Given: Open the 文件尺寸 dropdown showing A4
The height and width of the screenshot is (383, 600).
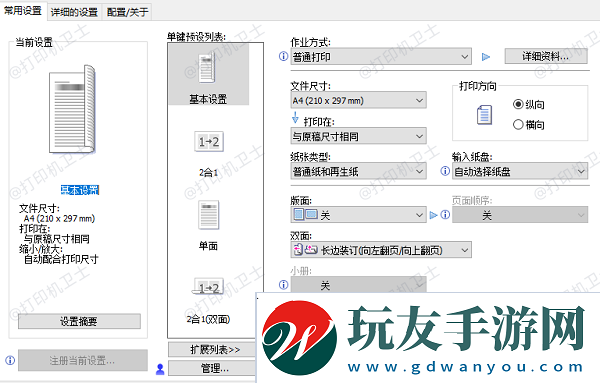Looking at the screenshot, I should point(358,100).
